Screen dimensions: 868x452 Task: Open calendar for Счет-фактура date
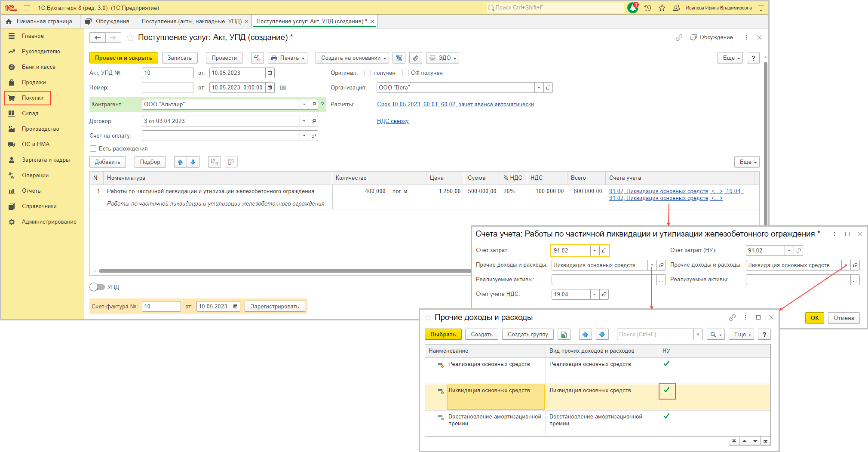pyautogui.click(x=236, y=307)
